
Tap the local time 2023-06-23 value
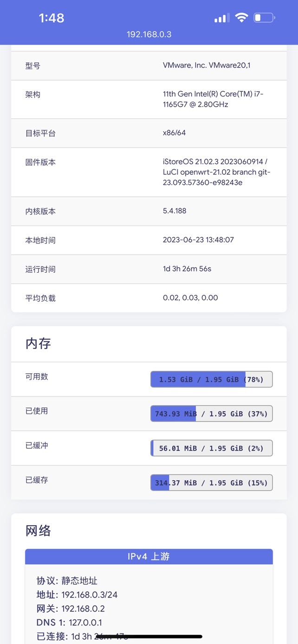pyautogui.click(x=198, y=240)
